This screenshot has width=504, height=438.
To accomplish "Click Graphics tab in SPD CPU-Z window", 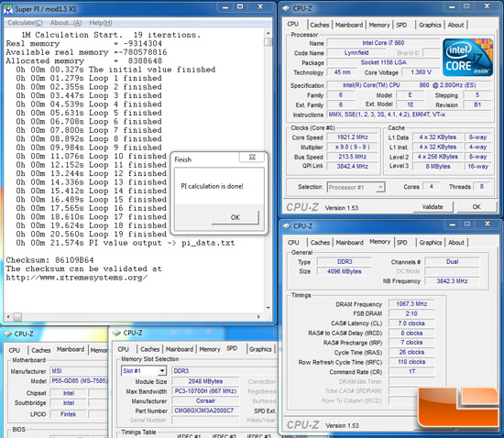I will [260, 349].
